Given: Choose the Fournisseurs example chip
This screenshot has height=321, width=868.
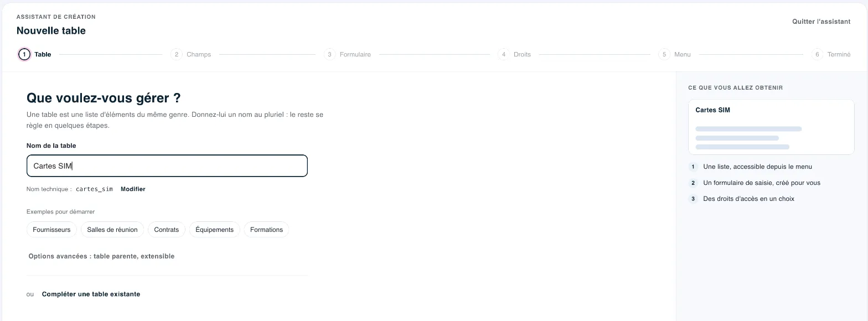Looking at the screenshot, I should pos(51,230).
